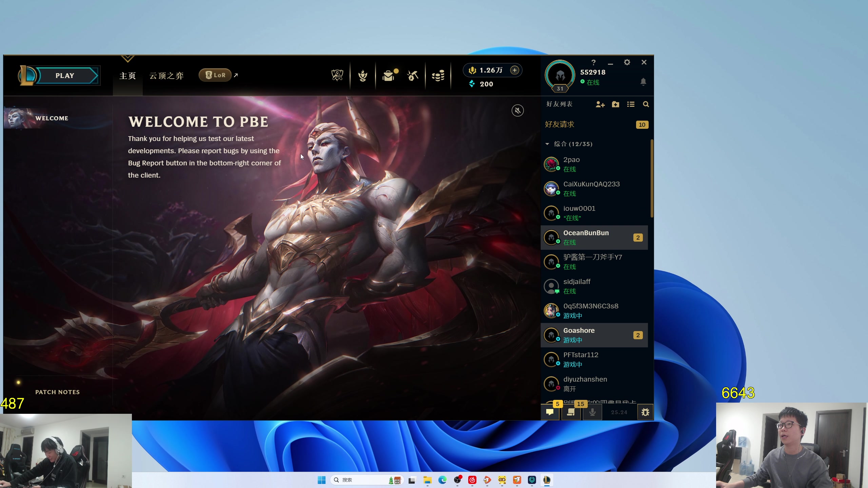Open the Store coins icon

438,75
